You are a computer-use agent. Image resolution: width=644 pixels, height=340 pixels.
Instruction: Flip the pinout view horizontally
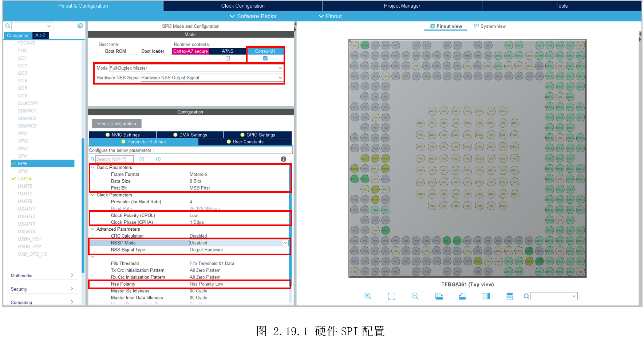pos(486,296)
